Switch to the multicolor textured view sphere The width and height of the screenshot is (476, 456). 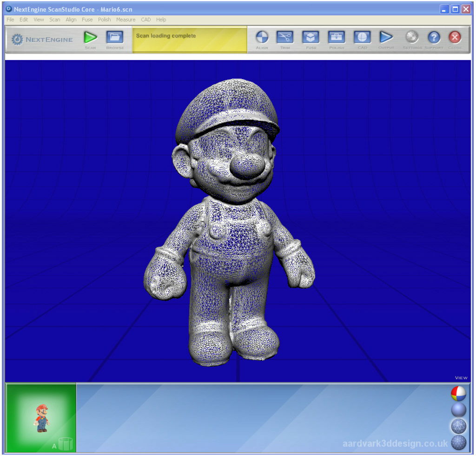[458, 394]
